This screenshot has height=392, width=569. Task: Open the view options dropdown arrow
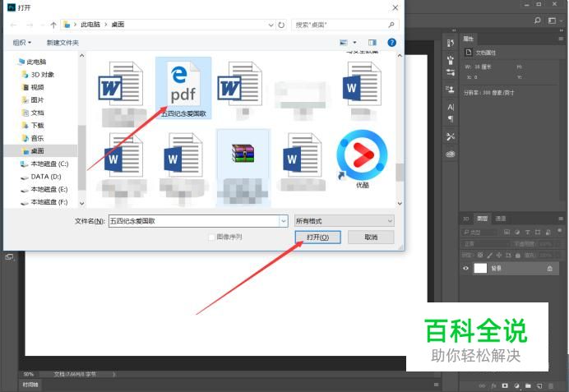354,43
